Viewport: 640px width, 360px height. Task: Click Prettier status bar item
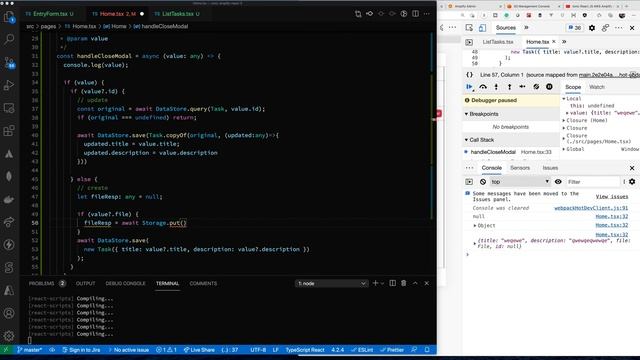click(392, 350)
